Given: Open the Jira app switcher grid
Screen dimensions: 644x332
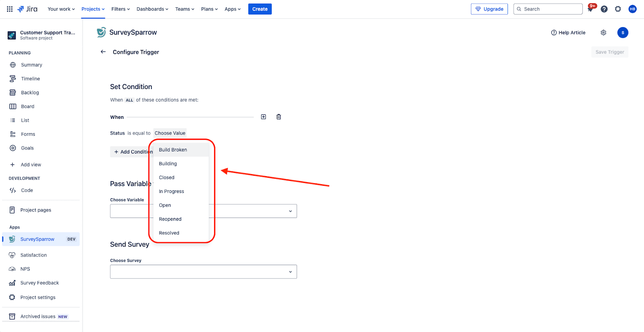Looking at the screenshot, I should click(10, 9).
